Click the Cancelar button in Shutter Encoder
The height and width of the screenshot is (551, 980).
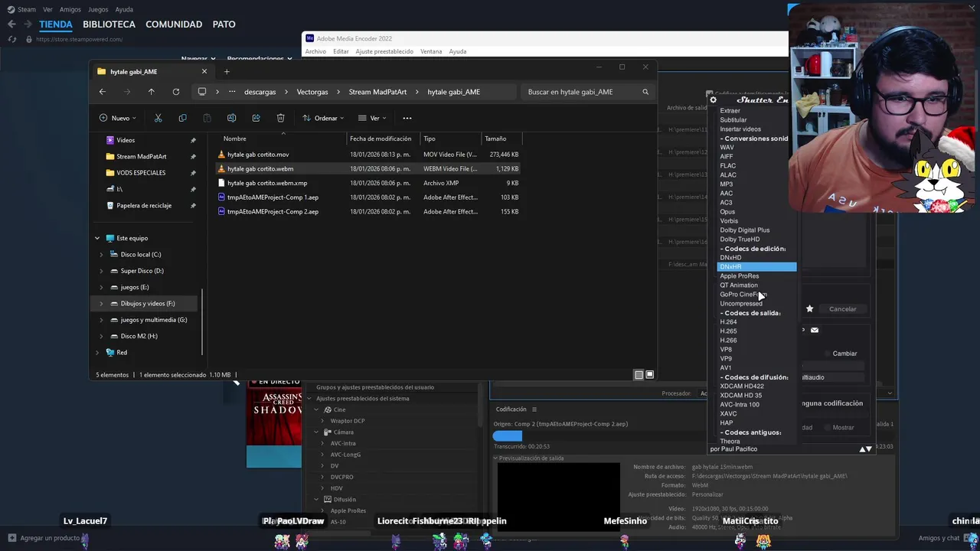(842, 309)
